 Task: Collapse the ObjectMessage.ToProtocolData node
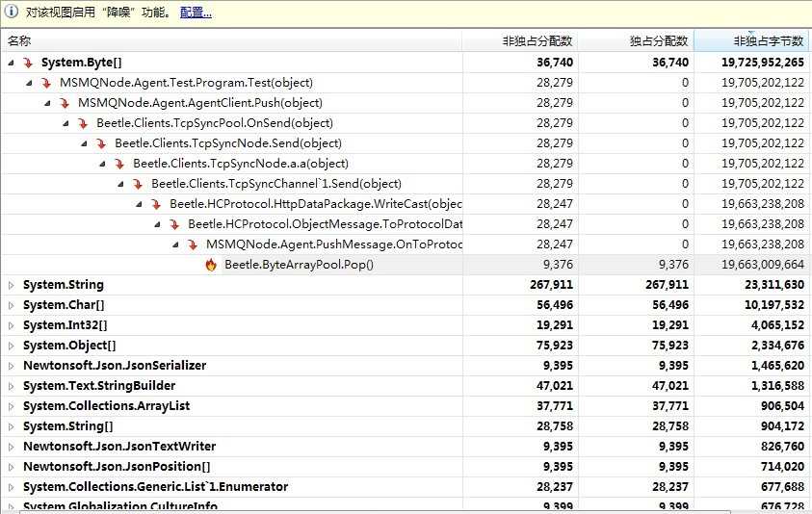(x=157, y=224)
